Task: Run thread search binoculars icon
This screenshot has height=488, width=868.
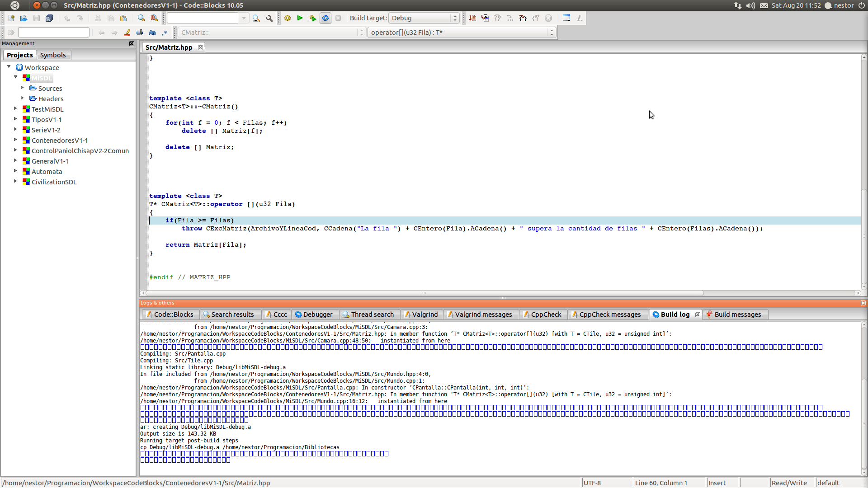Action: pos(256,18)
